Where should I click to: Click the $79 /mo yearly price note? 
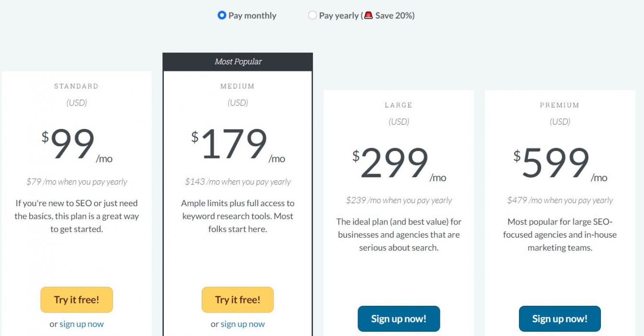point(77,182)
